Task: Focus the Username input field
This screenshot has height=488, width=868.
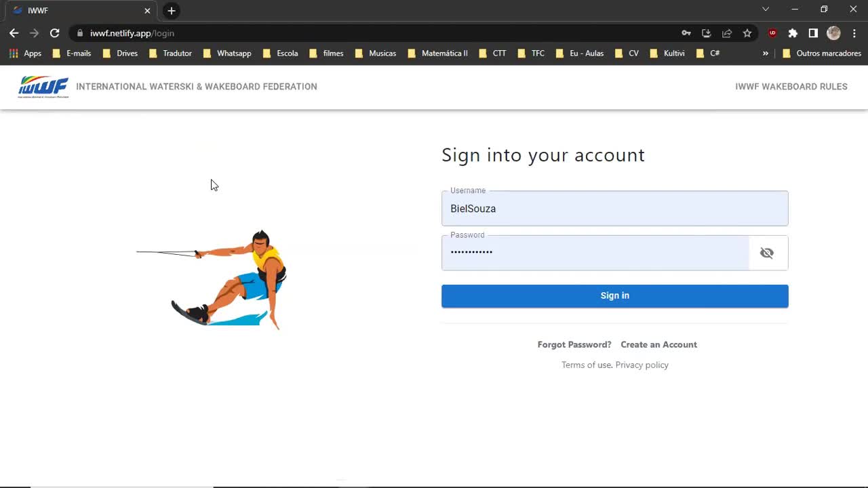Action: tap(614, 209)
